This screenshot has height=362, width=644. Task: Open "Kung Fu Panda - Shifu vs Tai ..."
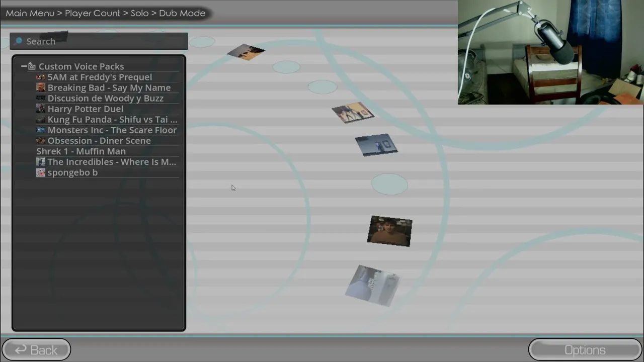point(112,119)
